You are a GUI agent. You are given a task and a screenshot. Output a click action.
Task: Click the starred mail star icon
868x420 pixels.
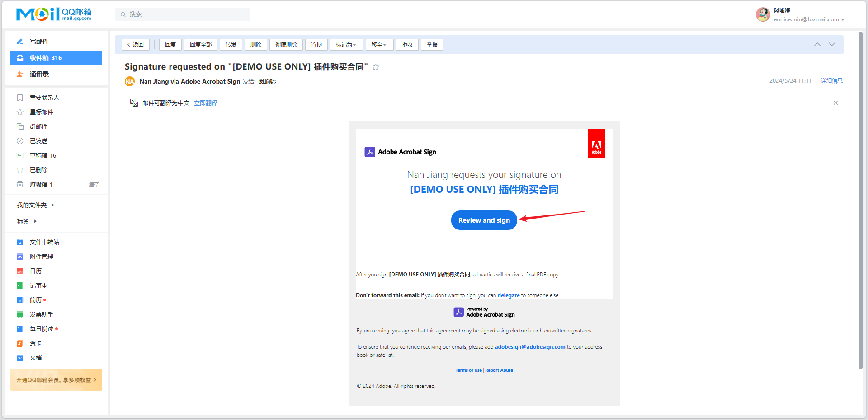coord(20,112)
